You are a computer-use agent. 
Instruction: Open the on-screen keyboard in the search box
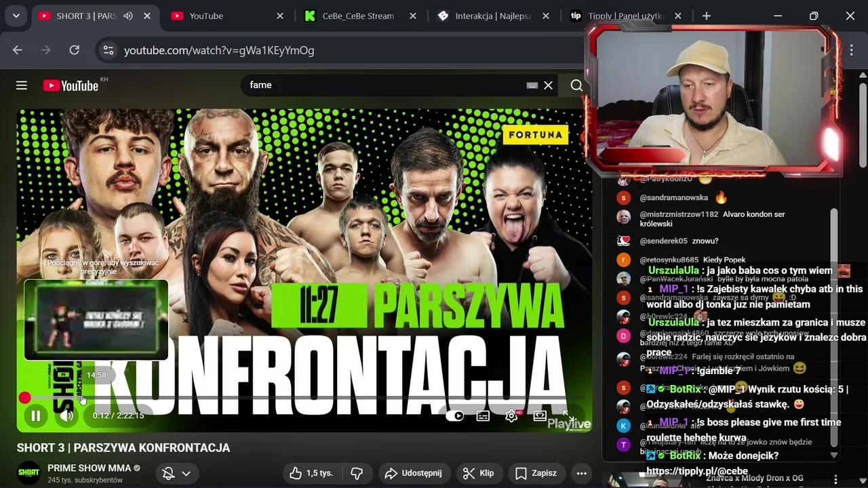point(532,85)
